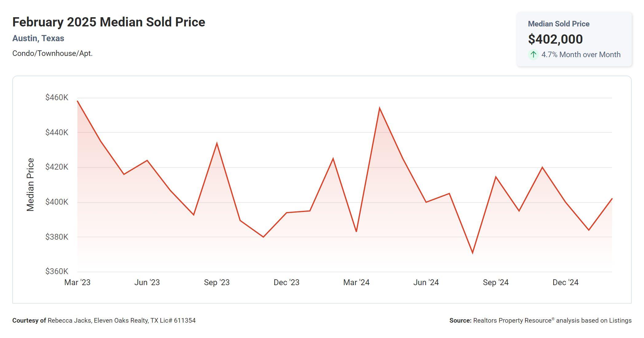Click the Median Sold Price card heading

pyautogui.click(x=559, y=24)
